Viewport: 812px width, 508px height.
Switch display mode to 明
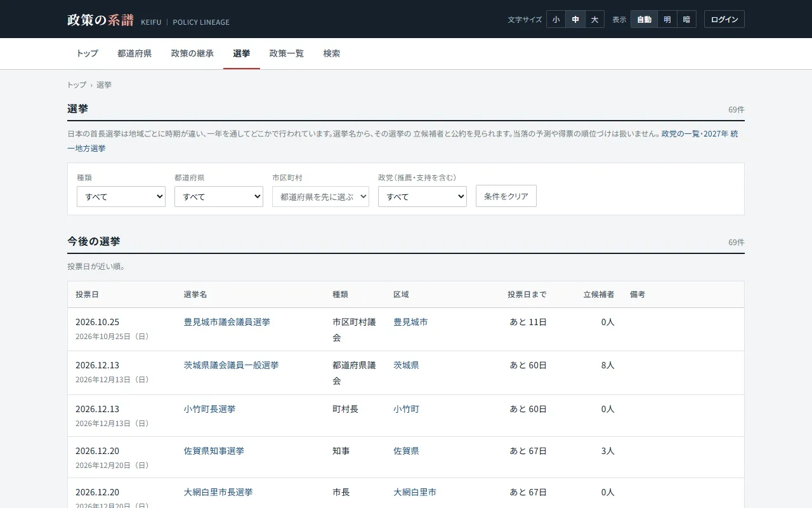click(x=667, y=20)
